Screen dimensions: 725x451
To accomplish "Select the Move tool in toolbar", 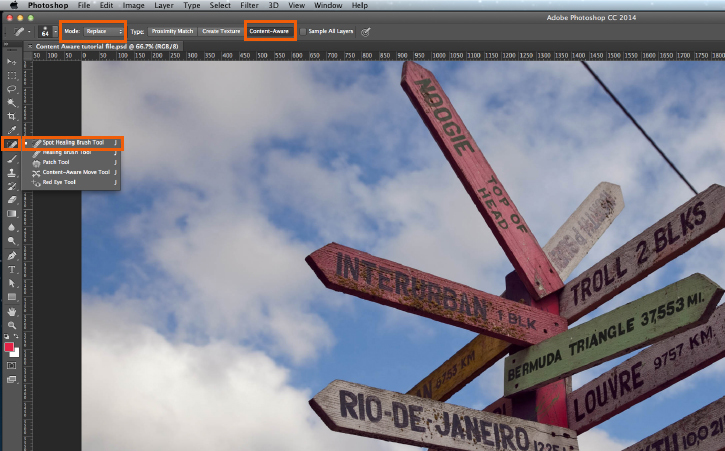I will (x=12, y=61).
